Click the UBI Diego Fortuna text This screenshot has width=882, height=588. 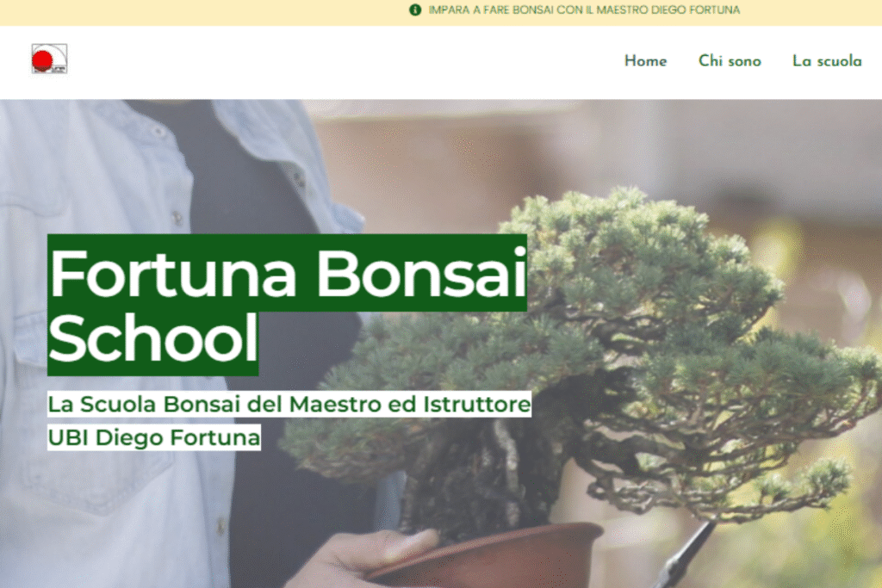[x=154, y=437]
